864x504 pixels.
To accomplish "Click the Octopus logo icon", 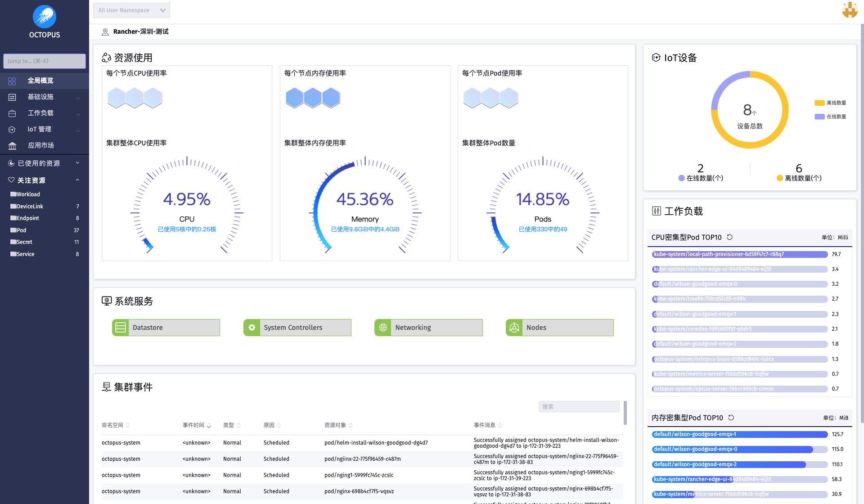I will tap(44, 17).
